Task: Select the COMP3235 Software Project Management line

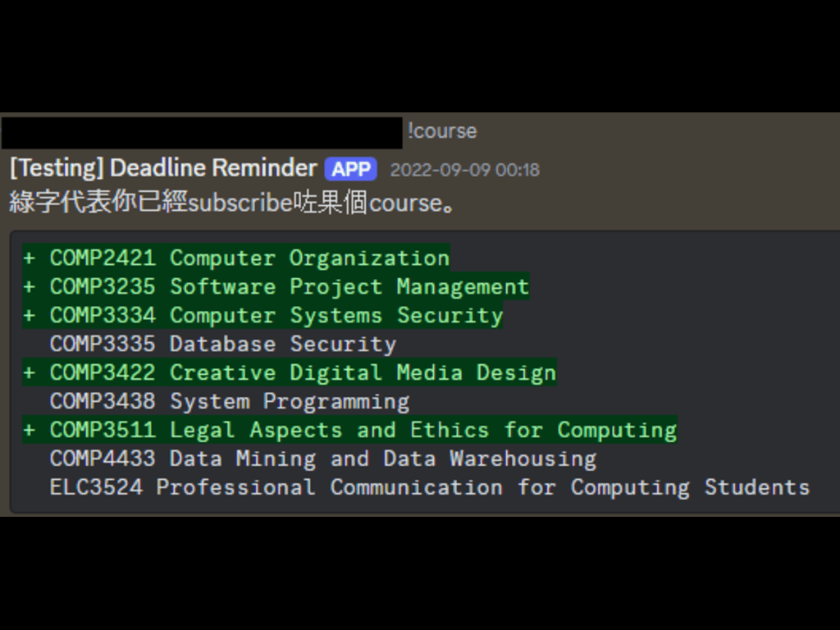Action: (x=276, y=286)
